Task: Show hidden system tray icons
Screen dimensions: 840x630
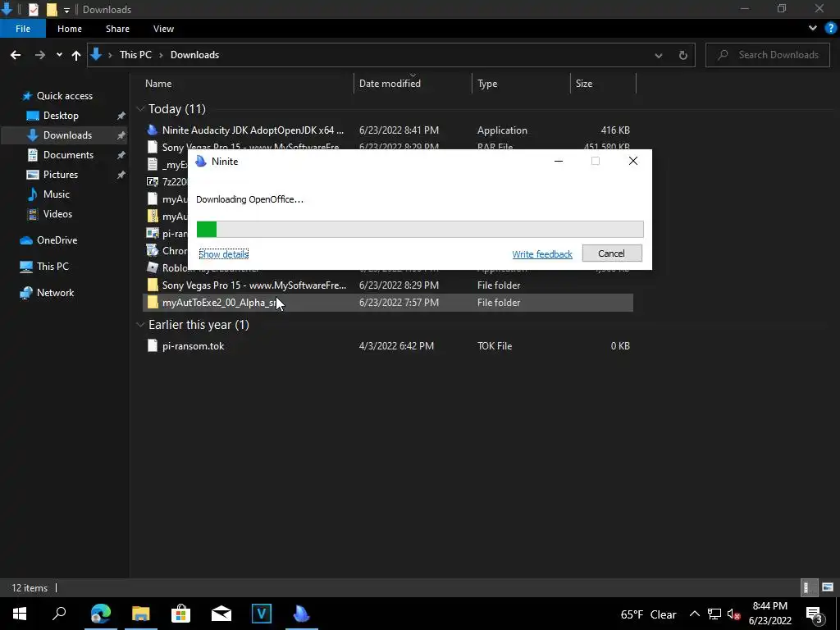Action: 694,614
